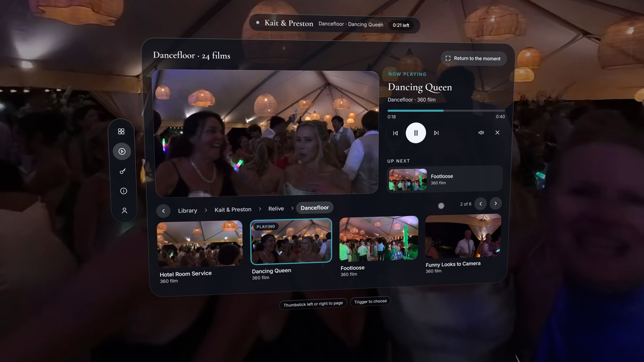Navigate to Relive breadcrumb
Viewport: 644px width, 362px height.
(276, 209)
